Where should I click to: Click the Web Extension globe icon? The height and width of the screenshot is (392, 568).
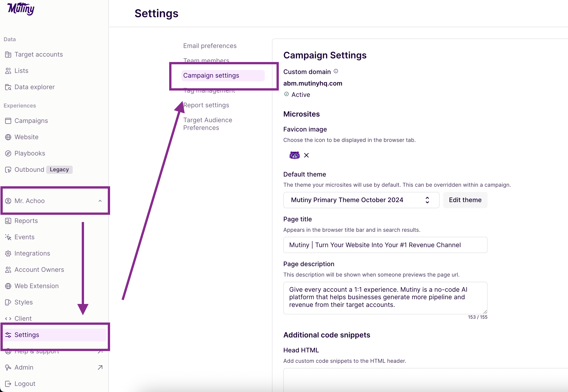tap(8, 286)
